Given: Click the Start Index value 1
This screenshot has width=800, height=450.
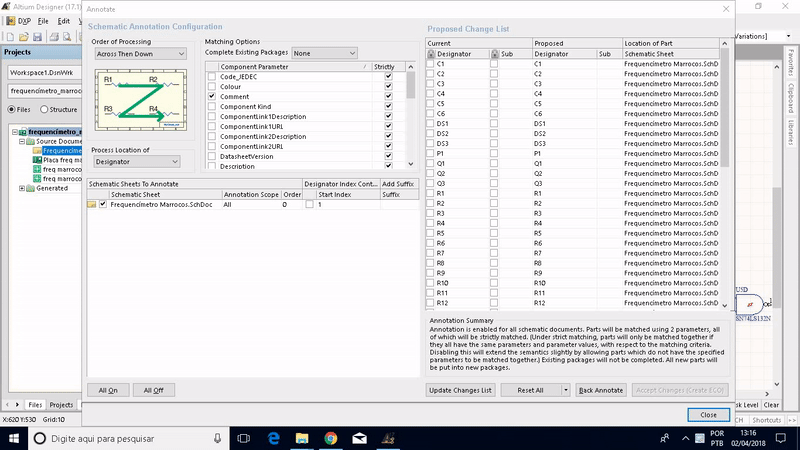Looking at the screenshot, I should pos(320,204).
